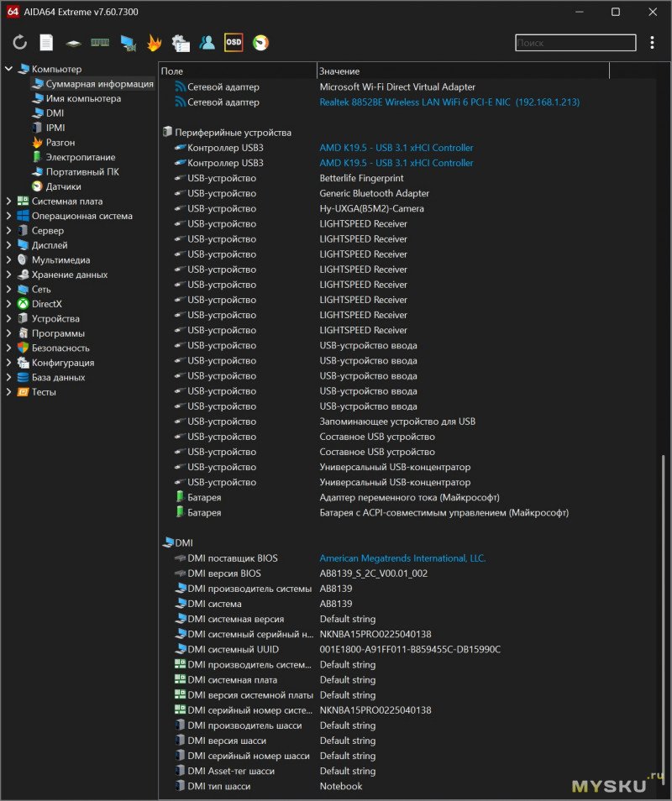
Task: Select the DMI тип шасси Notebook row
Action: 407,786
